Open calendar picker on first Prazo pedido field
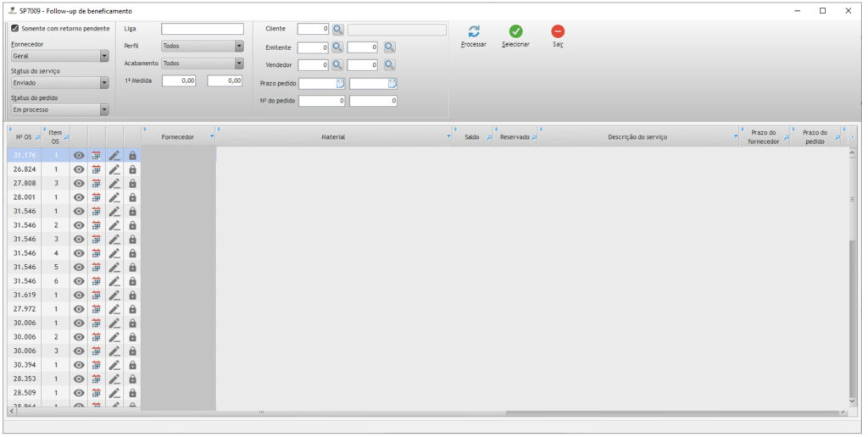The image size is (868, 437). tap(340, 83)
